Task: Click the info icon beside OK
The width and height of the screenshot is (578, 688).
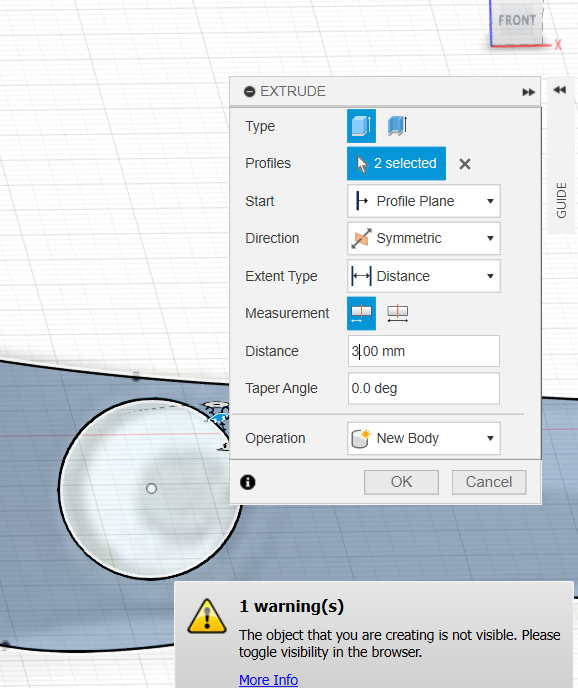Action: point(248,482)
